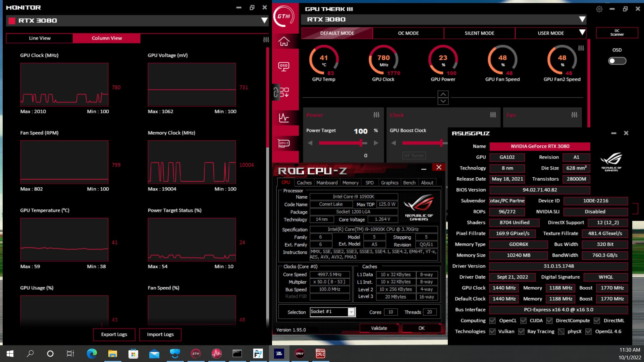644x362 pixels.
Task: Expand GPU Tweak RTX 3080 device dropdown
Action: [x=582, y=19]
